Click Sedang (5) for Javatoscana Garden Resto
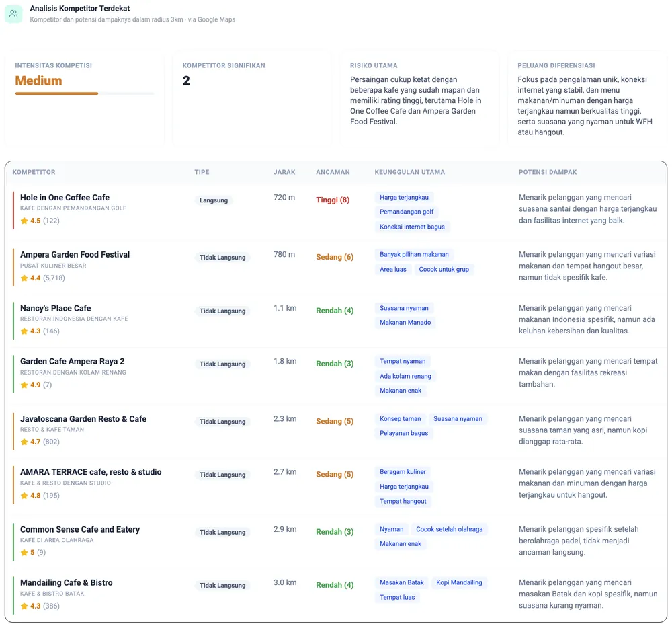This screenshot has width=672, height=628. [335, 422]
